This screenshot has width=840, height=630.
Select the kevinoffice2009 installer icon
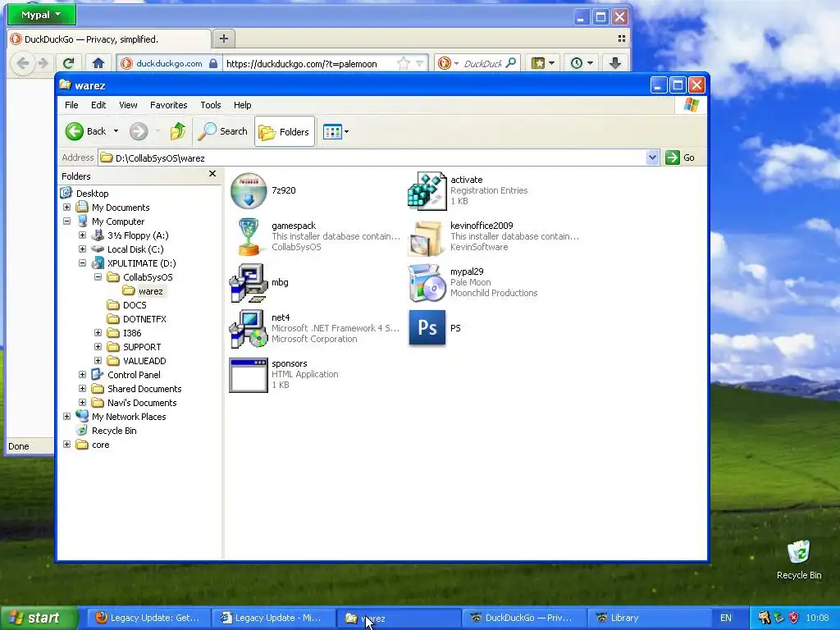(x=427, y=237)
